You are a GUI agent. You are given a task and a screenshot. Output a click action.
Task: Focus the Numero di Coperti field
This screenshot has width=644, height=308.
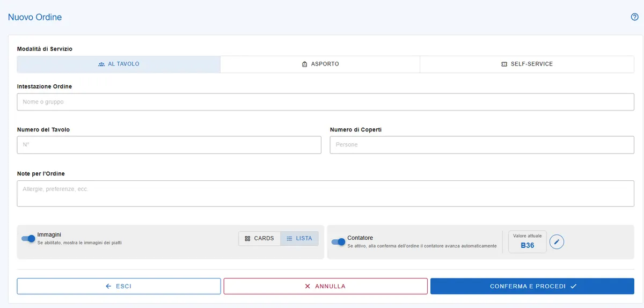[x=482, y=145]
